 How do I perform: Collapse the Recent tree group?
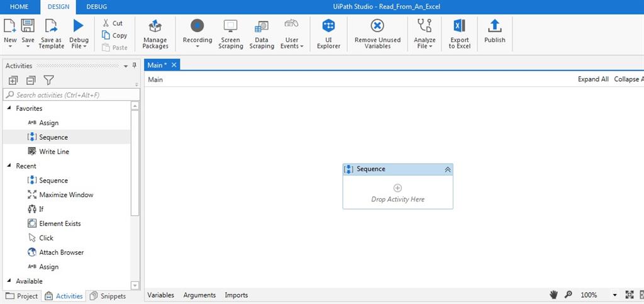pos(9,166)
